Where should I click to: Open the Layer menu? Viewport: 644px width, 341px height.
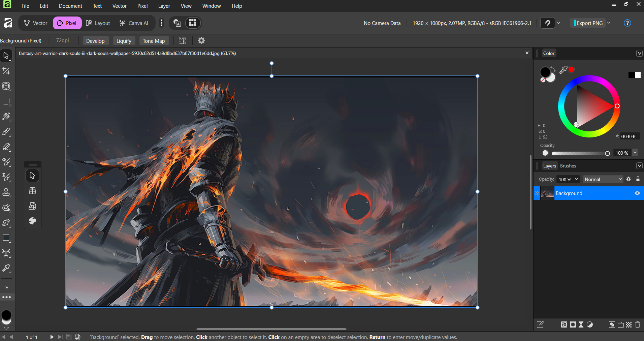[164, 6]
